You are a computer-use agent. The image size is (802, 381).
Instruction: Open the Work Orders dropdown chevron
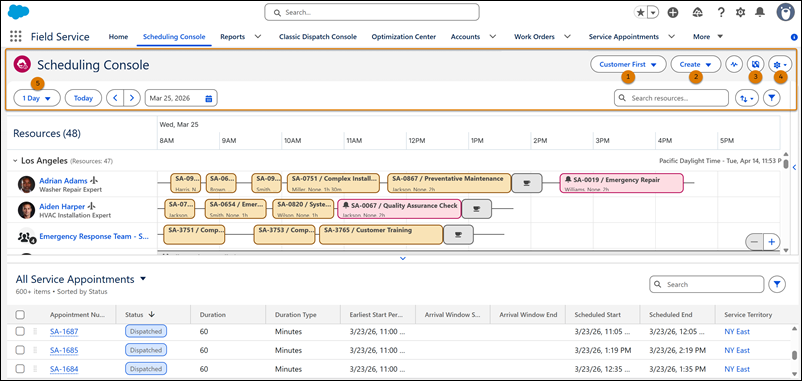click(x=567, y=36)
